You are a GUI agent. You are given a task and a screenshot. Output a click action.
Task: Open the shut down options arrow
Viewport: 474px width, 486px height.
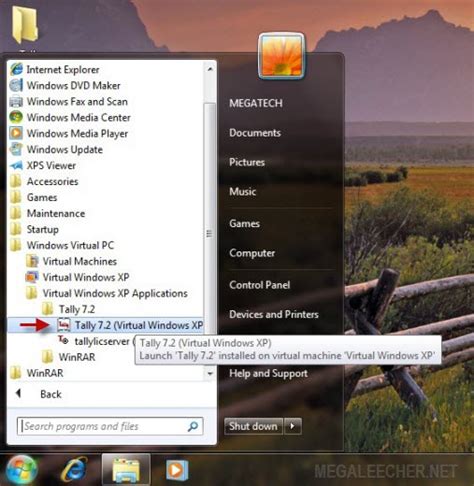point(293,426)
